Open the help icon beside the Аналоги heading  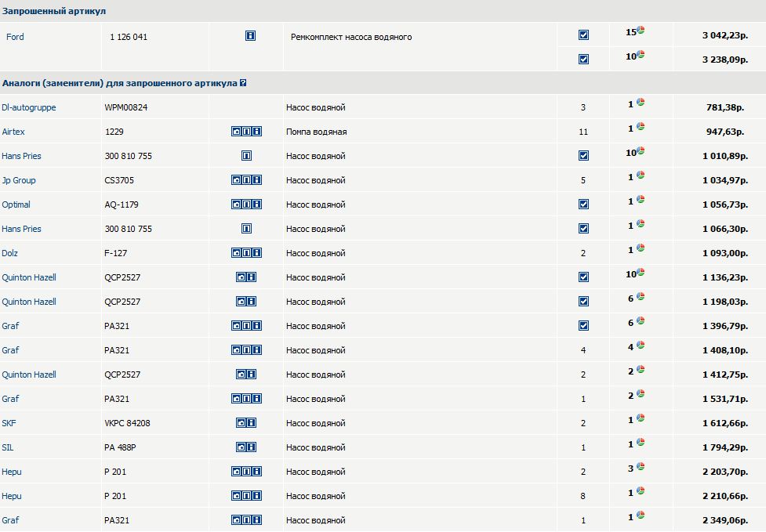coord(243,83)
